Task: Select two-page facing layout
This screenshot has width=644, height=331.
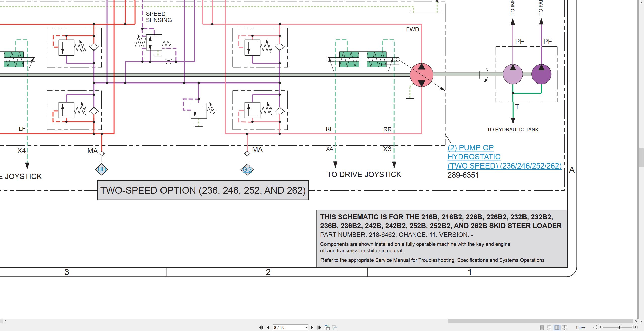Action: (x=557, y=327)
